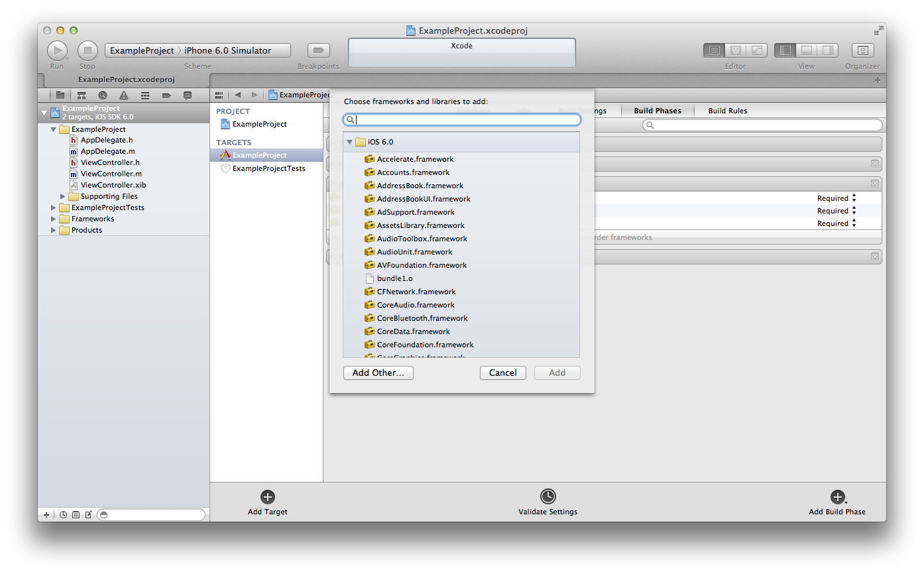The image size is (924, 574).
Task: Click the add file plus icon in navigator footer
Action: coord(46,514)
